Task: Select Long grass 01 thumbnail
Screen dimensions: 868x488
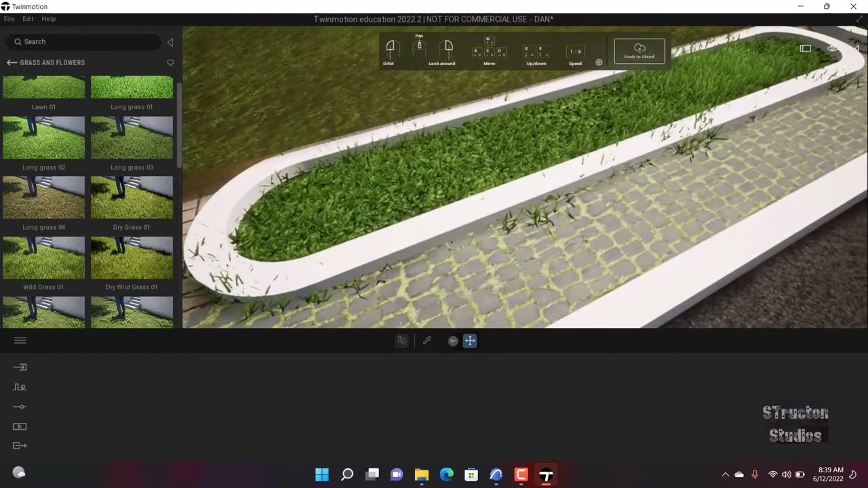Action: pyautogui.click(x=132, y=87)
